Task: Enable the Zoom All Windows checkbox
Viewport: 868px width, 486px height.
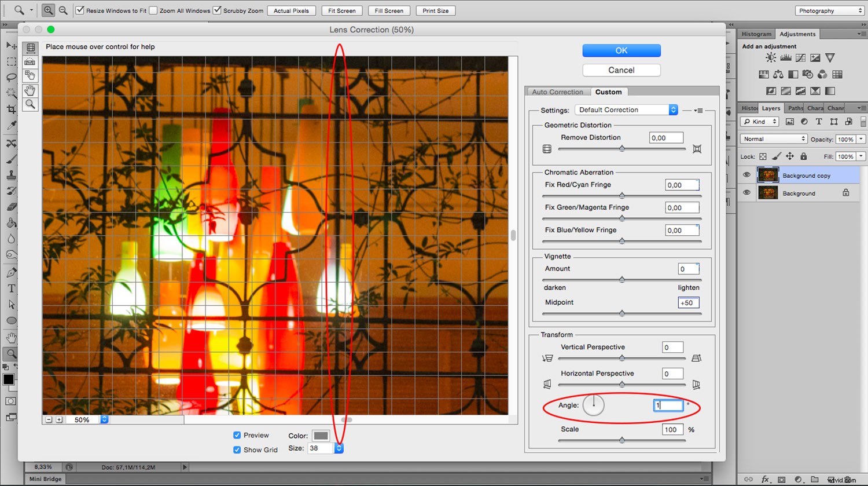Action: pyautogui.click(x=153, y=10)
